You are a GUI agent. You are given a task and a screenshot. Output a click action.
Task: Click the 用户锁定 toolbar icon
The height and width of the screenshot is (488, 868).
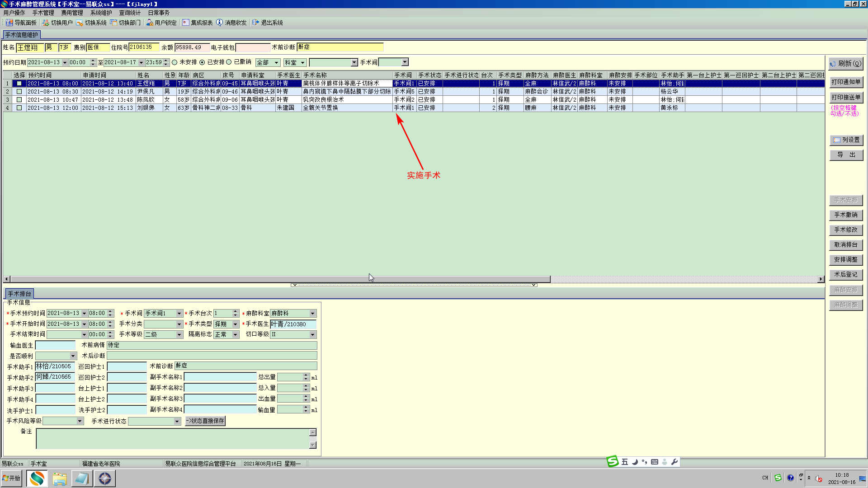click(x=150, y=23)
